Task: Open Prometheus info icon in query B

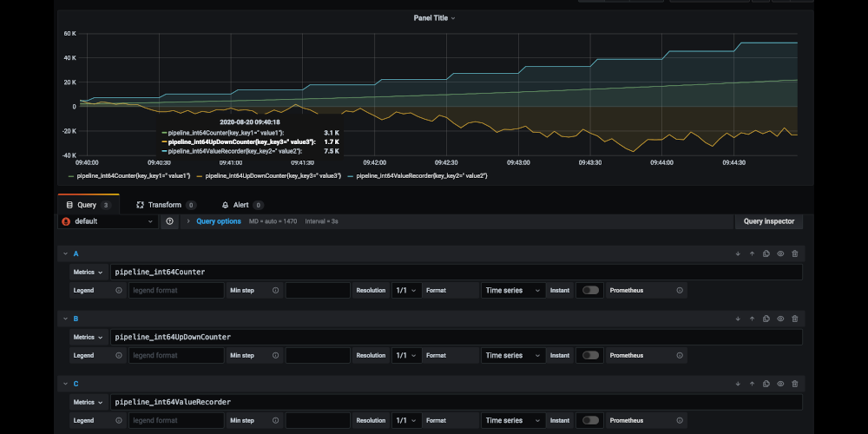Action: pyautogui.click(x=680, y=355)
